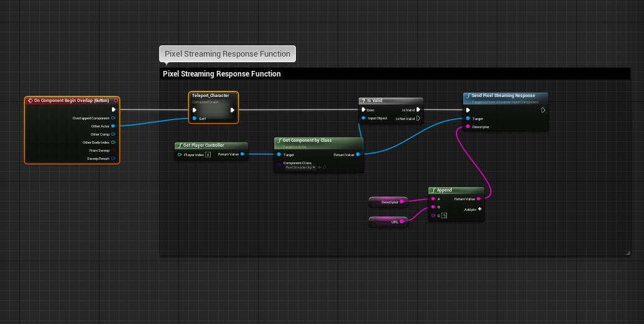Viewport: 644px width, 324px height.
Task: Open the Component Class dropdown (Pixel Streamer Inp)
Action: tap(300, 167)
